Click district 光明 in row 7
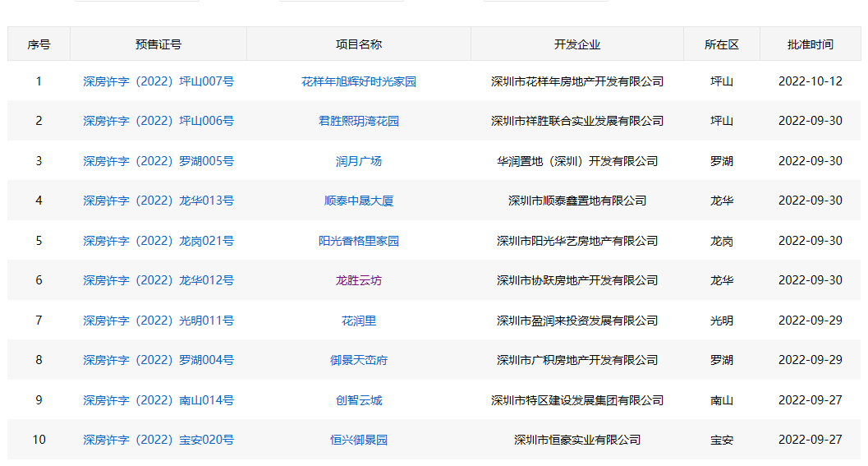This screenshot has width=868, height=466. click(722, 321)
